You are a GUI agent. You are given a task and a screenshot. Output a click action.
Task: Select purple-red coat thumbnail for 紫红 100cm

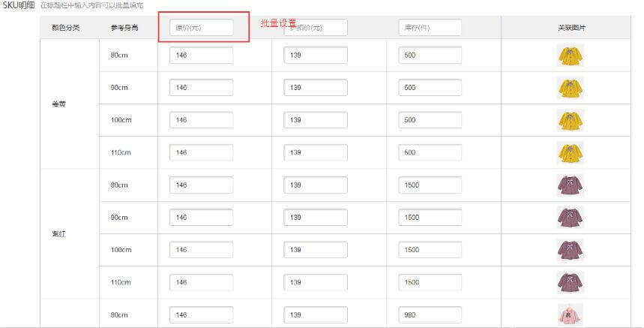click(x=571, y=249)
